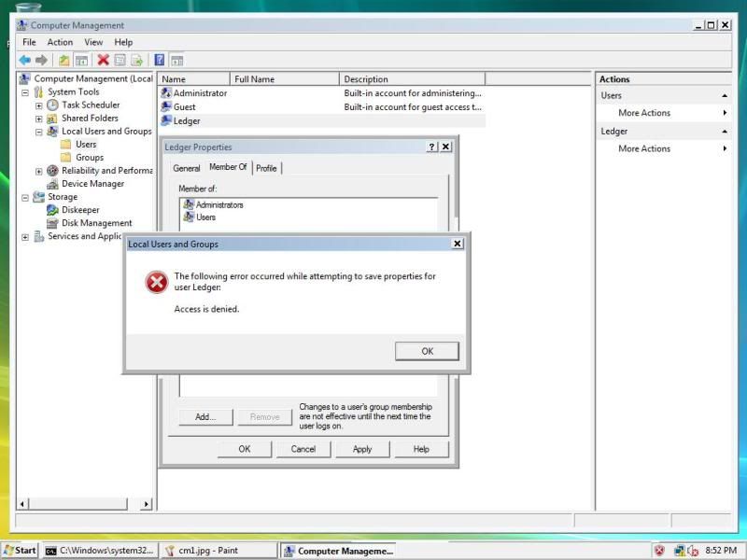Click OK button in Ledger Properties
The width and height of the screenshot is (747, 560).
(245, 449)
